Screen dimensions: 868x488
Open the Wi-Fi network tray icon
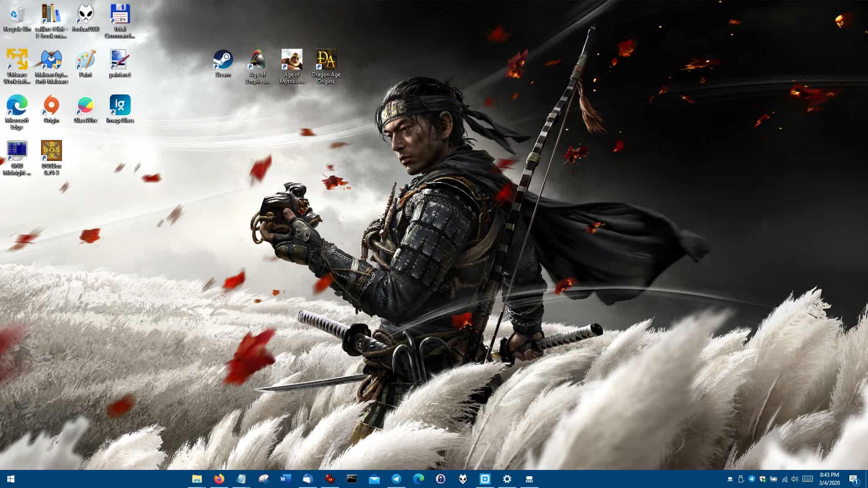[x=784, y=479]
